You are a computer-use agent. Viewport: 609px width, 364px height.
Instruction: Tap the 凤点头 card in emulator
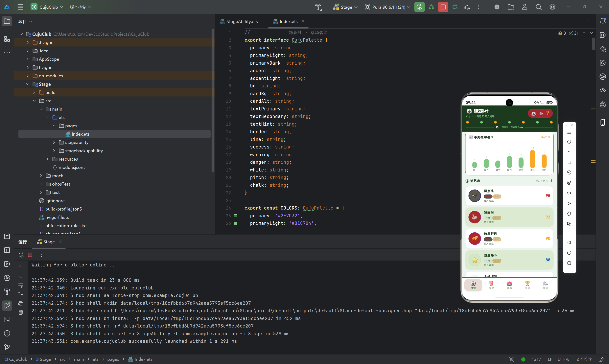509,195
